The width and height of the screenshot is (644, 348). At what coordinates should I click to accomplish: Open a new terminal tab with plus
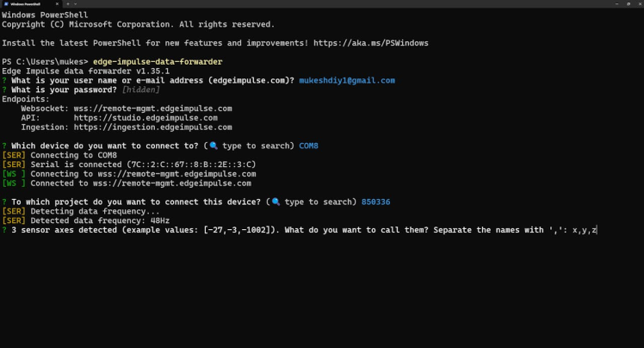pyautogui.click(x=68, y=4)
